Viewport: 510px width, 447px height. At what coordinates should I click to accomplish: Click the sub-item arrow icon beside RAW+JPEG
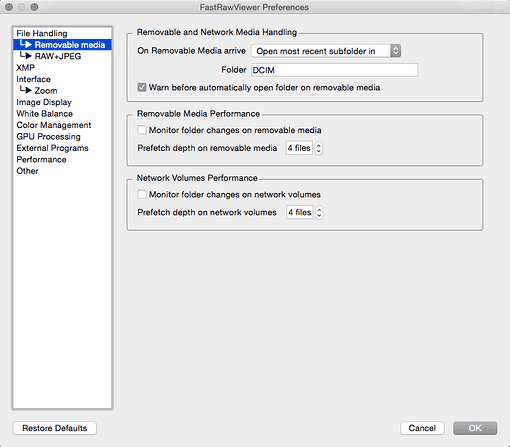26,55
